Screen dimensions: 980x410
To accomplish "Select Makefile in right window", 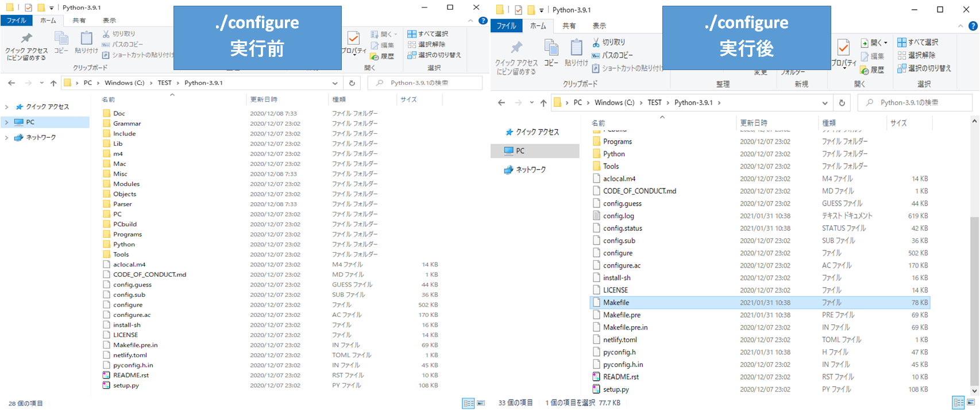I will click(760, 303).
